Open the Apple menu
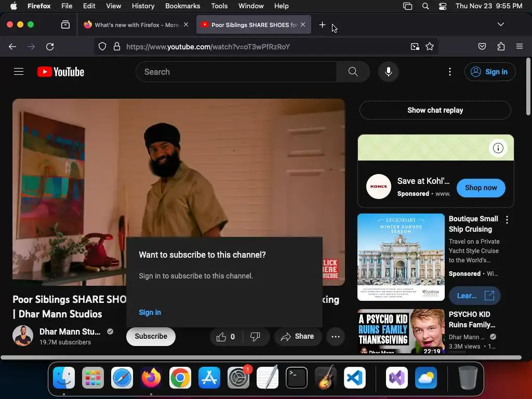Image resolution: width=532 pixels, height=399 pixels. point(14,6)
